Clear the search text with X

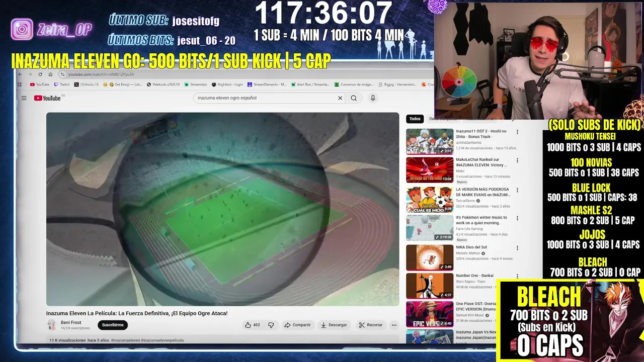click(340, 98)
